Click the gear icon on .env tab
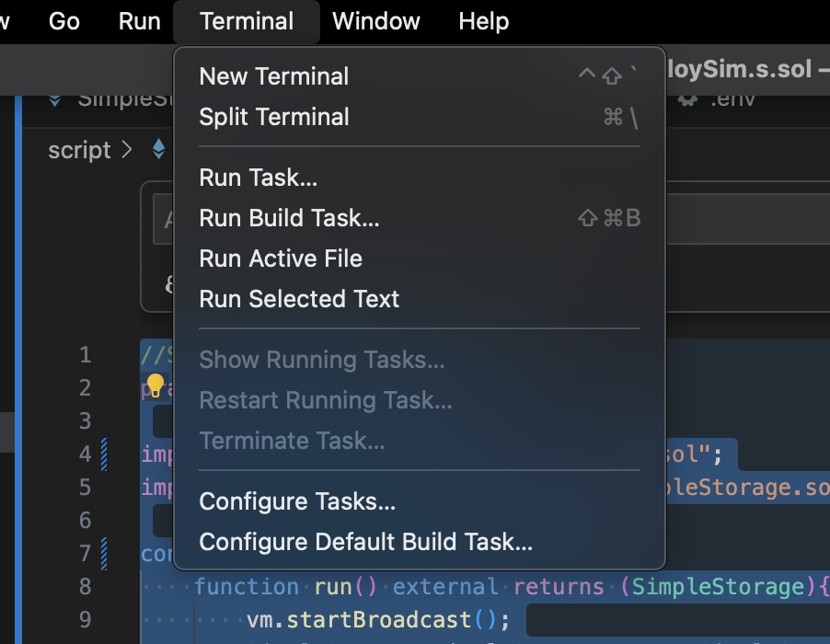 [x=687, y=100]
